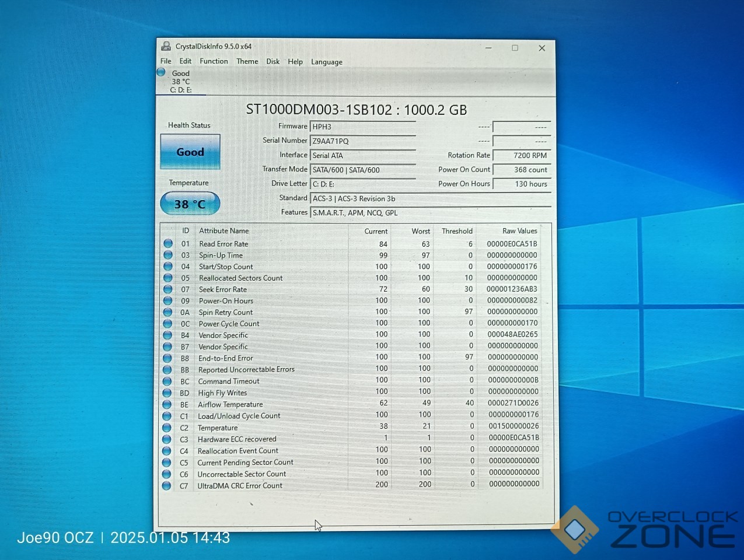The image size is (744, 560).
Task: Select the Good 38 °C disk tab
Action: [181, 82]
